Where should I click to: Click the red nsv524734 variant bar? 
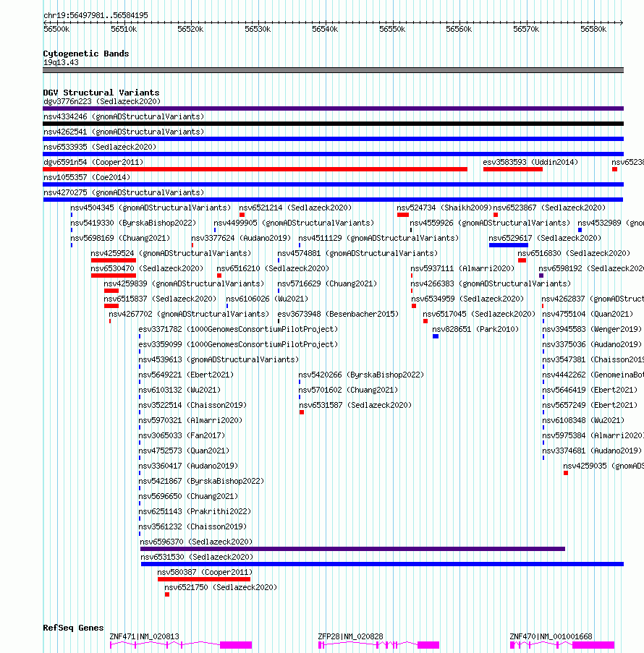[402, 215]
